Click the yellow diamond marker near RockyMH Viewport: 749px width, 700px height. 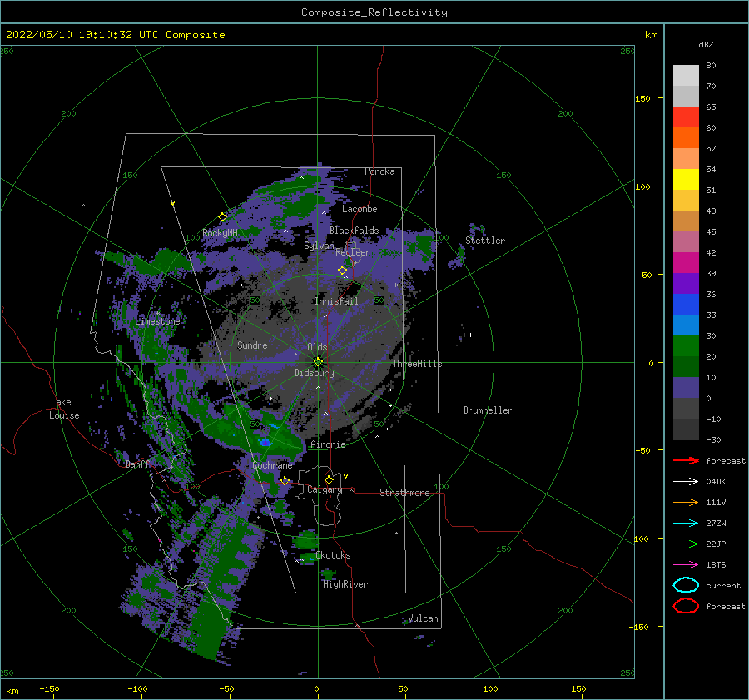(222, 217)
